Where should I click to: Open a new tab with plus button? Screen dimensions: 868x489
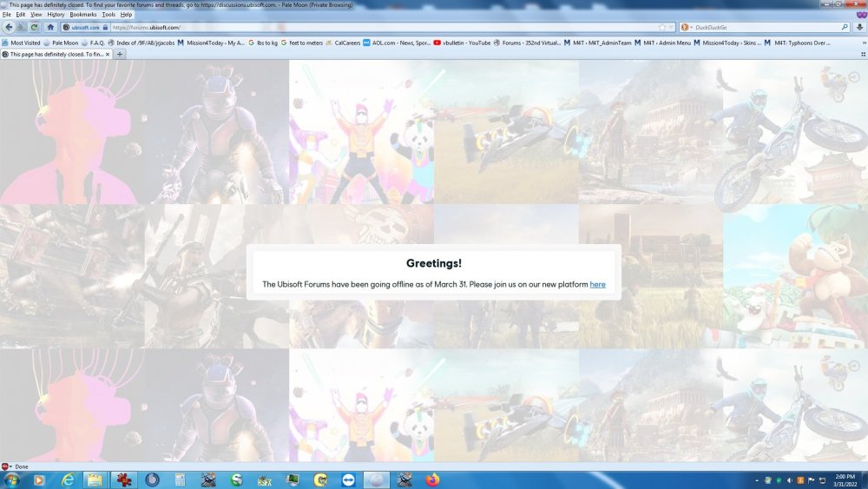120,54
